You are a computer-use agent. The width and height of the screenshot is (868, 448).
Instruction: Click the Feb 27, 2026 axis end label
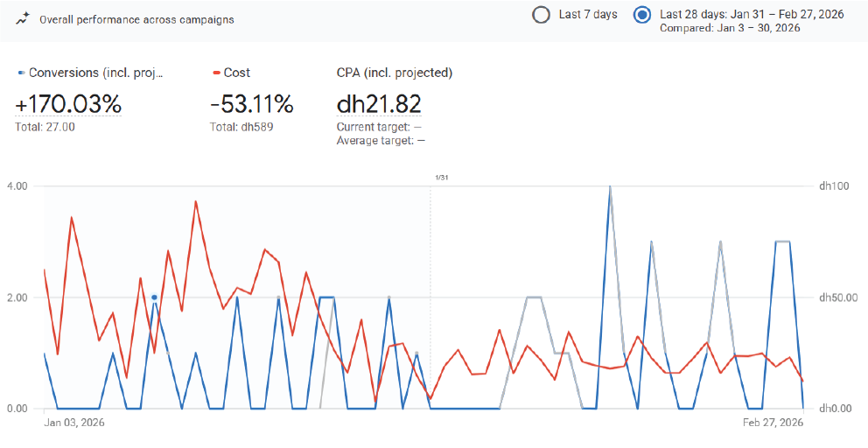click(773, 423)
